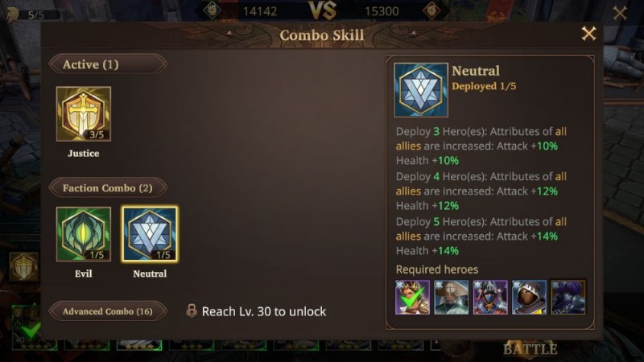
Task: Select the Evil faction combo icon
Action: click(84, 234)
